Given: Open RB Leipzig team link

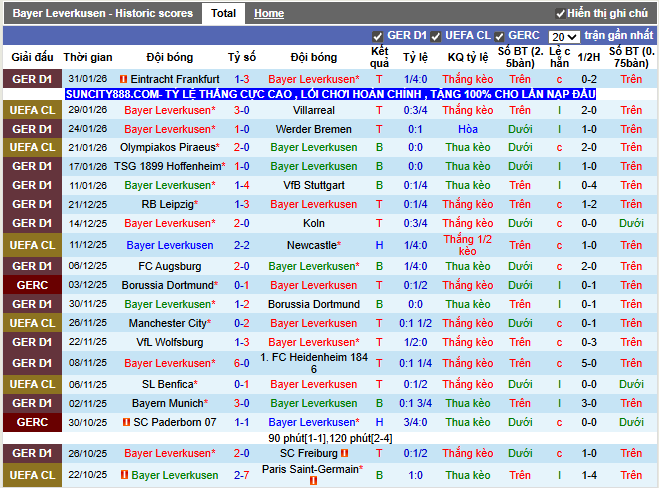Looking at the screenshot, I should tap(168, 204).
